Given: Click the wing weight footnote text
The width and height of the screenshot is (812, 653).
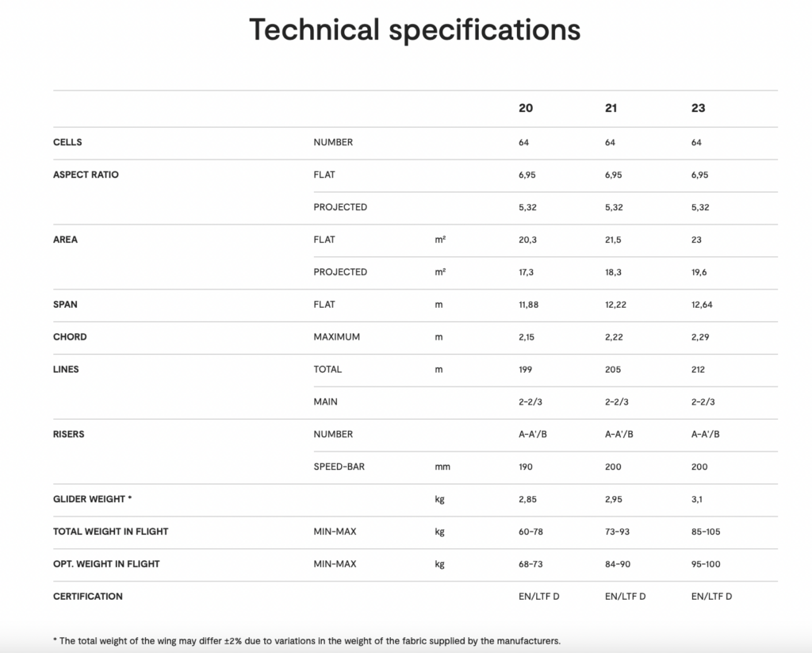Looking at the screenshot, I should (x=307, y=641).
